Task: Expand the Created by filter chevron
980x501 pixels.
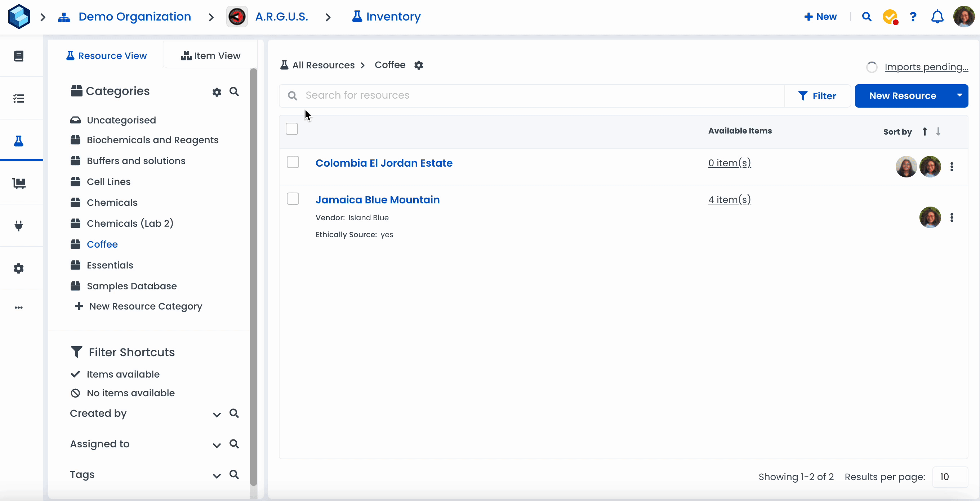Action: click(217, 414)
